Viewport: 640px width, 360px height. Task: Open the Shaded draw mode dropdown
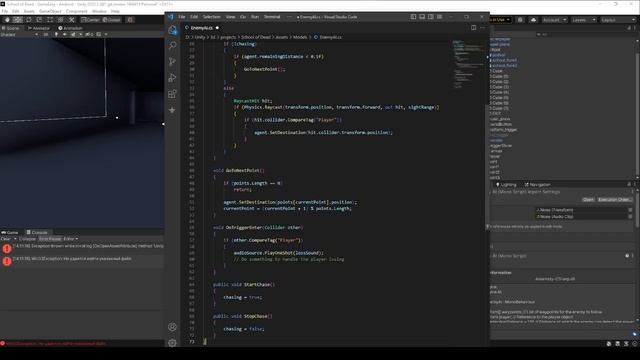19,35
